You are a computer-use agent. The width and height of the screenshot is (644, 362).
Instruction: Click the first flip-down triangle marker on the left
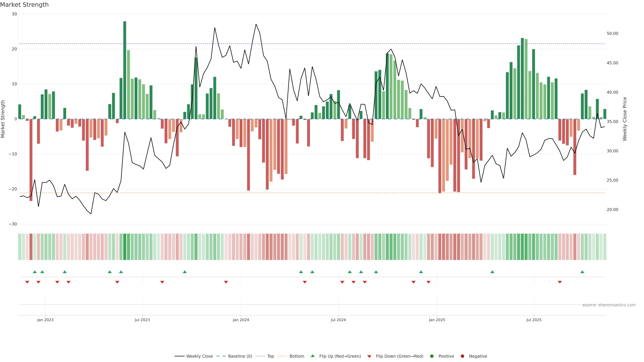coord(27,282)
